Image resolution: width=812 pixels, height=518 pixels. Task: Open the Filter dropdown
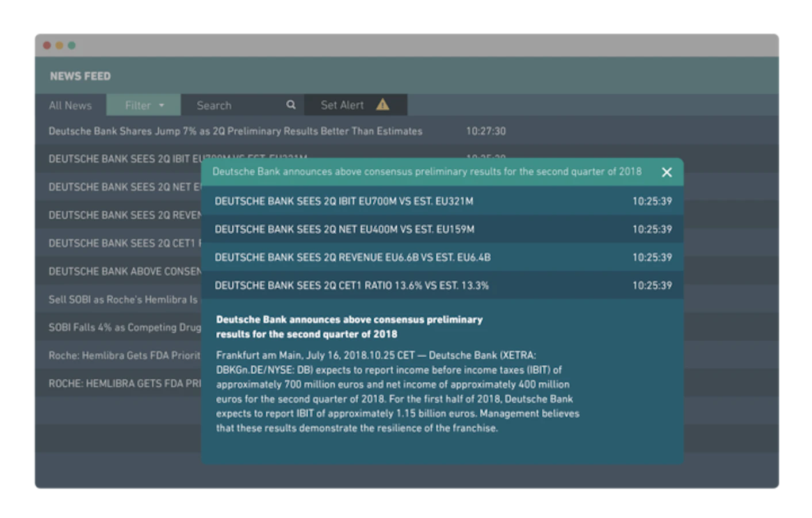[144, 105]
